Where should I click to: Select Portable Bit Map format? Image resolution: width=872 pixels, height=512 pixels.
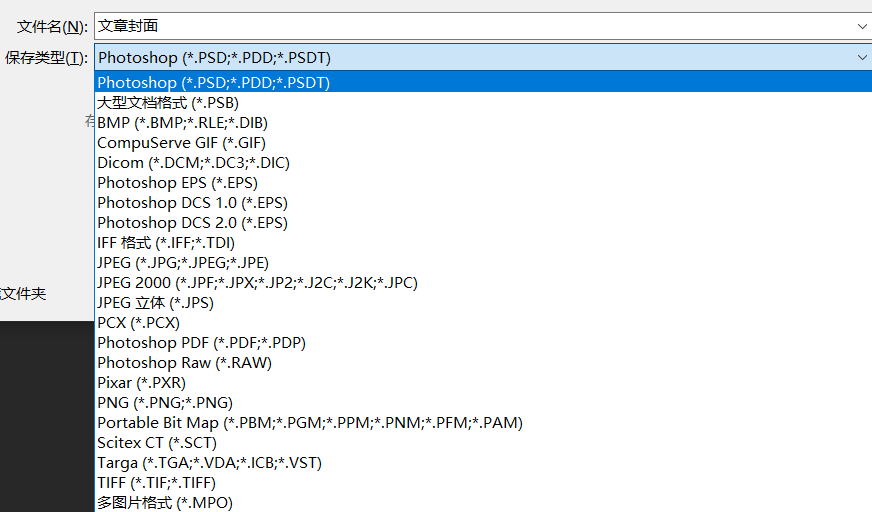483,423
